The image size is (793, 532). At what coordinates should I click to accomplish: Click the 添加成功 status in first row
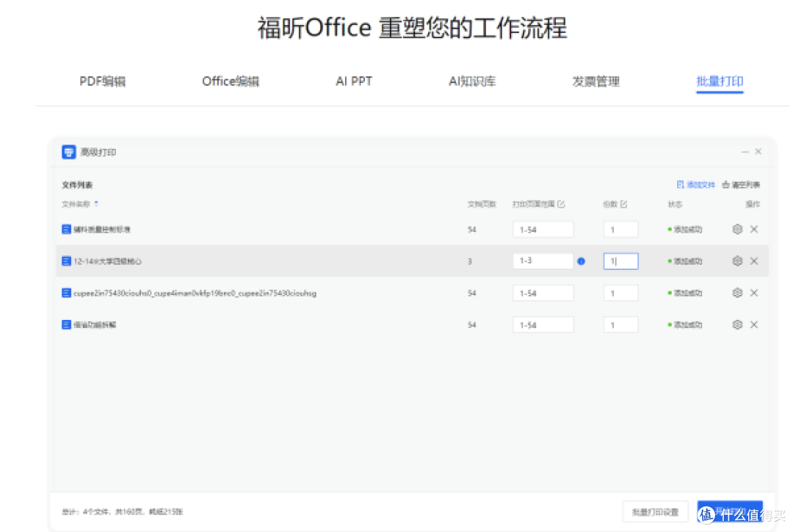685,230
